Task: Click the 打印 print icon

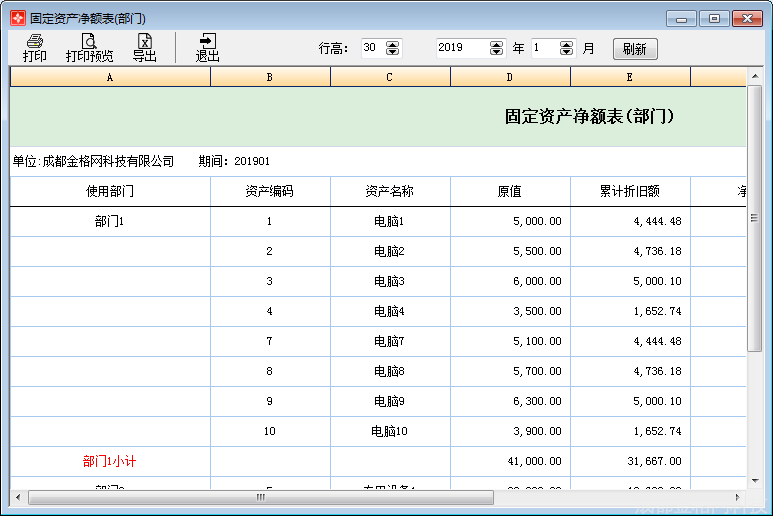Action: pyautogui.click(x=34, y=47)
